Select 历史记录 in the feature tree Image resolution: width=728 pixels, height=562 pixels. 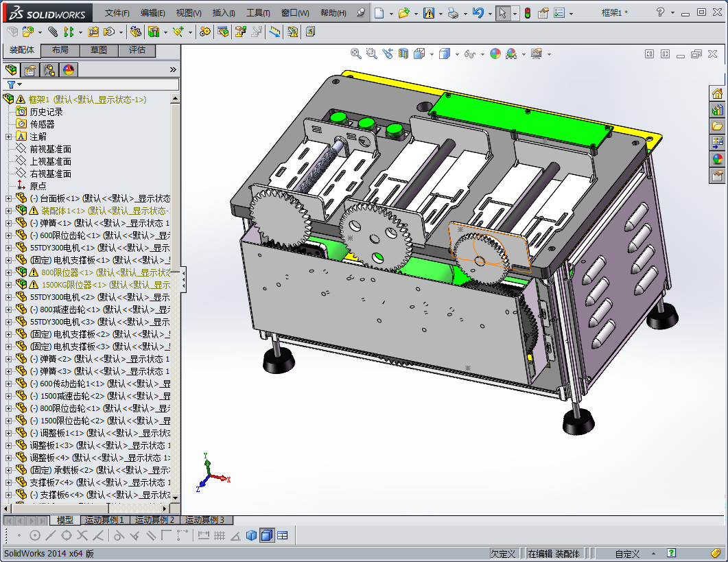(x=46, y=112)
